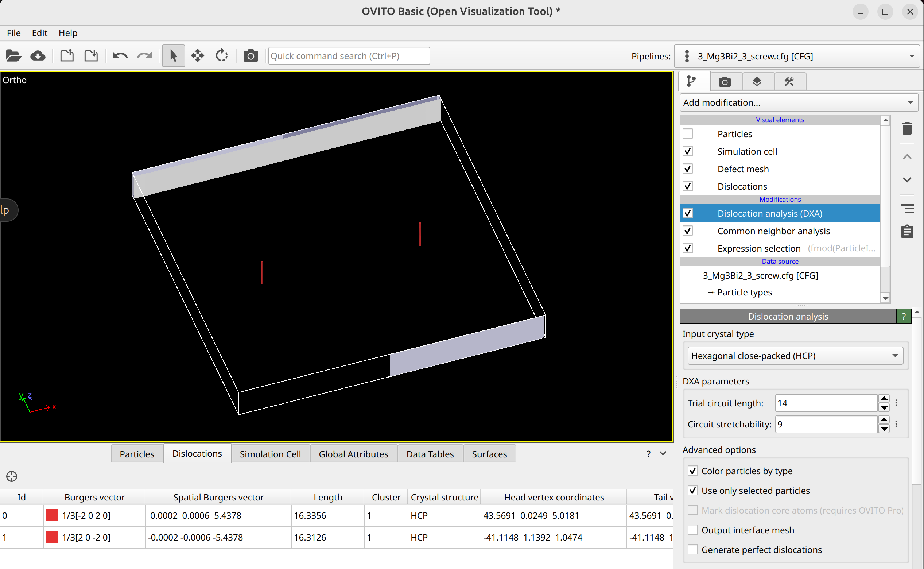Open the rendering camera tab in the command panel
924x569 pixels.
tap(725, 82)
